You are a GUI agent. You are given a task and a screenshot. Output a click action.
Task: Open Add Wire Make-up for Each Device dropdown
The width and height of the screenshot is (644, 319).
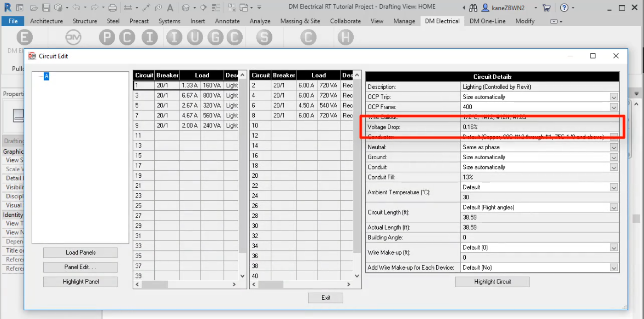click(x=614, y=267)
